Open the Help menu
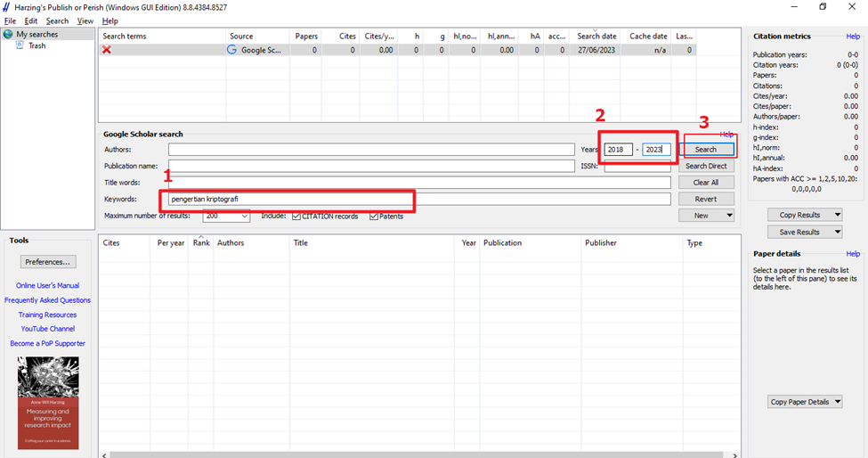Image resolution: width=868 pixels, height=458 pixels. [110, 21]
